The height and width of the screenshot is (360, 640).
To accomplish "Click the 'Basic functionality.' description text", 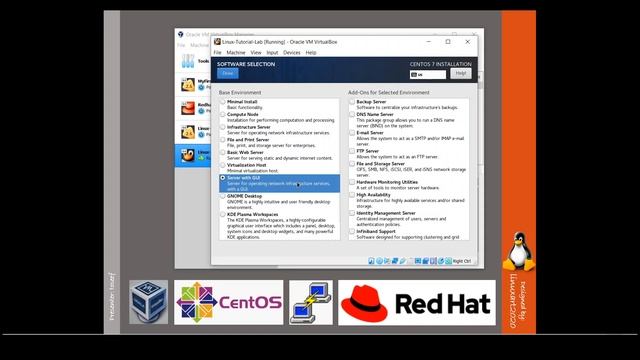I will [245, 107].
